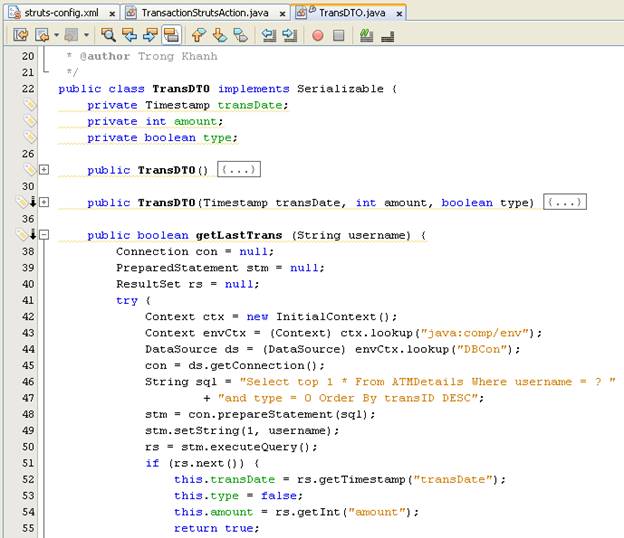Click string "java:comp/env"
624x538 pixels.
click(476, 333)
